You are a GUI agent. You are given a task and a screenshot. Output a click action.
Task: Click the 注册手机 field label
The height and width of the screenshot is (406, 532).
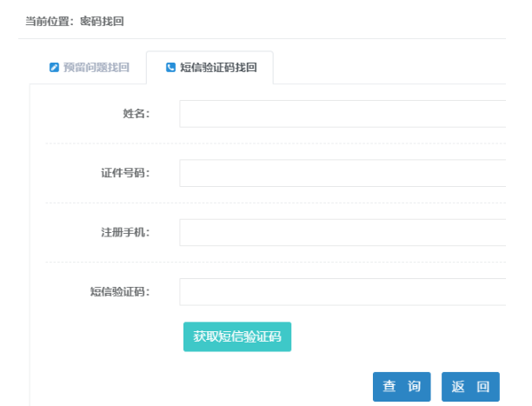point(125,232)
